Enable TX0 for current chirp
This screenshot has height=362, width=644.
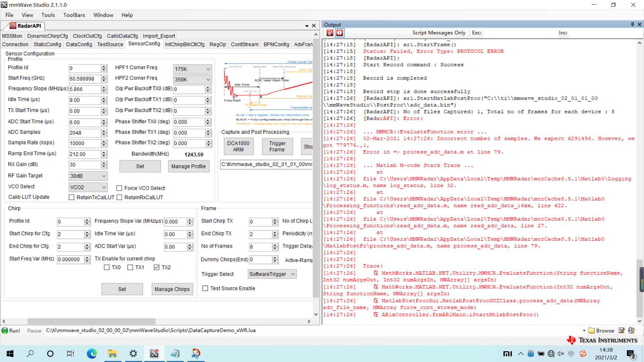(x=107, y=267)
